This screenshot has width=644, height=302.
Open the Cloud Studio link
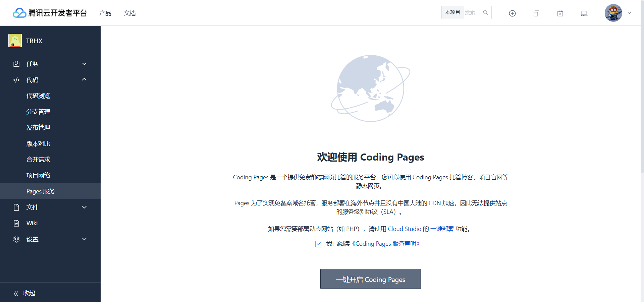[x=405, y=229]
